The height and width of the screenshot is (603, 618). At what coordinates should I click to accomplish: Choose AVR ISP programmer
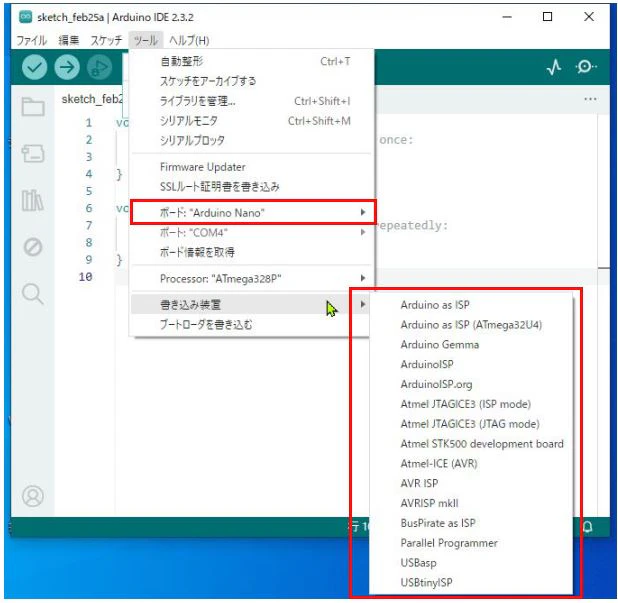click(x=471, y=483)
